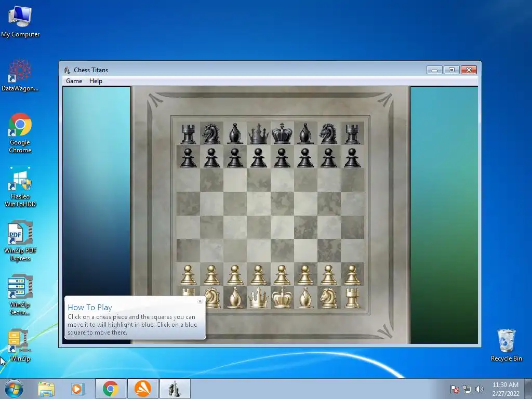Select the white pawn in front of king
The height and width of the screenshot is (399, 532).
[x=282, y=275]
